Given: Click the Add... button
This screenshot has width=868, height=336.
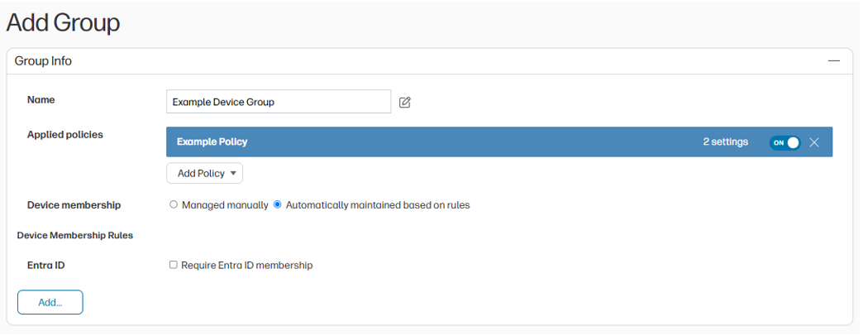Looking at the screenshot, I should (x=50, y=303).
